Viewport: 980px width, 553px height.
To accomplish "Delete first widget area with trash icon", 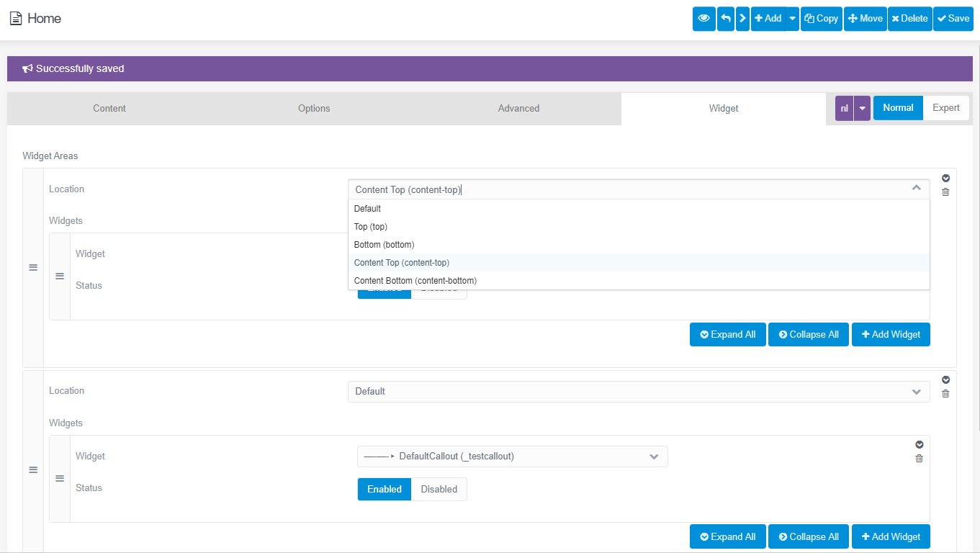I will click(945, 192).
